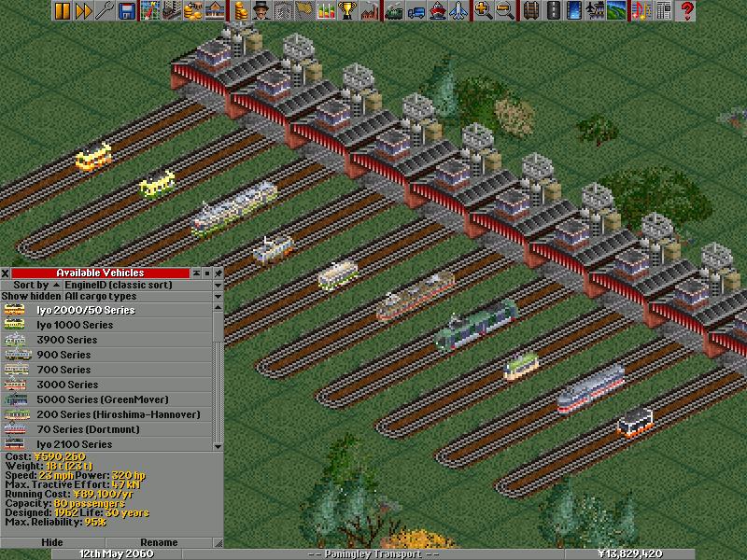The width and height of the screenshot is (747, 560).
Task: Click the white-orange tram on the lowest track
Action: pos(635,422)
